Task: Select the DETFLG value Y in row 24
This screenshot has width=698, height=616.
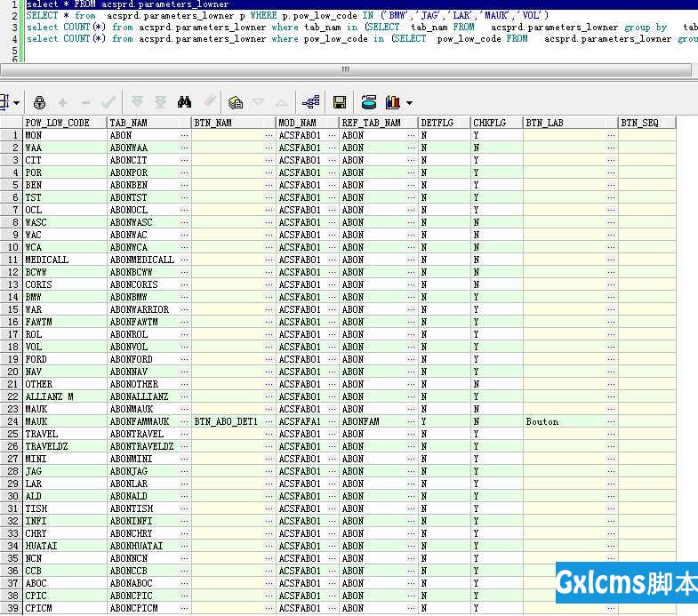Action: [445, 421]
